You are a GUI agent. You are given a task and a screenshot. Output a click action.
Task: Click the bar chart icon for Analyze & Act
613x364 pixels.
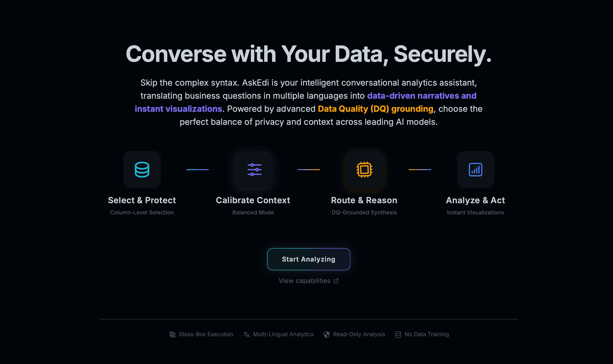tap(475, 170)
